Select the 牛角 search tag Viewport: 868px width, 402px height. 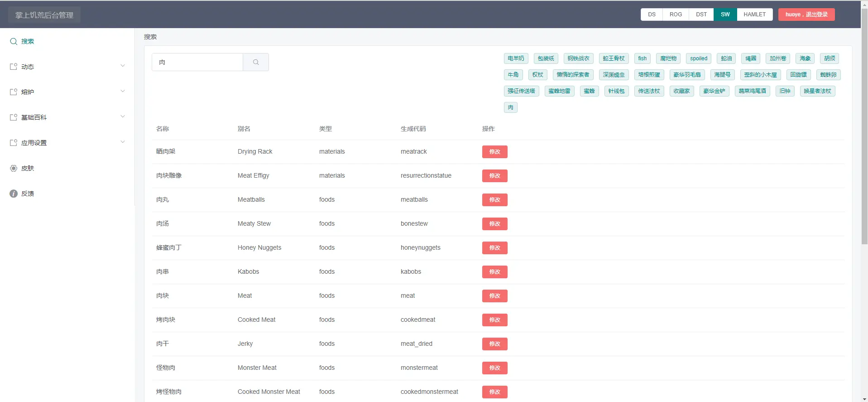(513, 75)
